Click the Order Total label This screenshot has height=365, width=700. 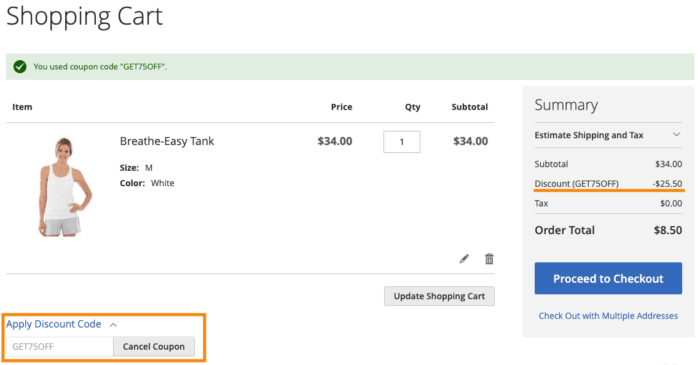(x=565, y=230)
